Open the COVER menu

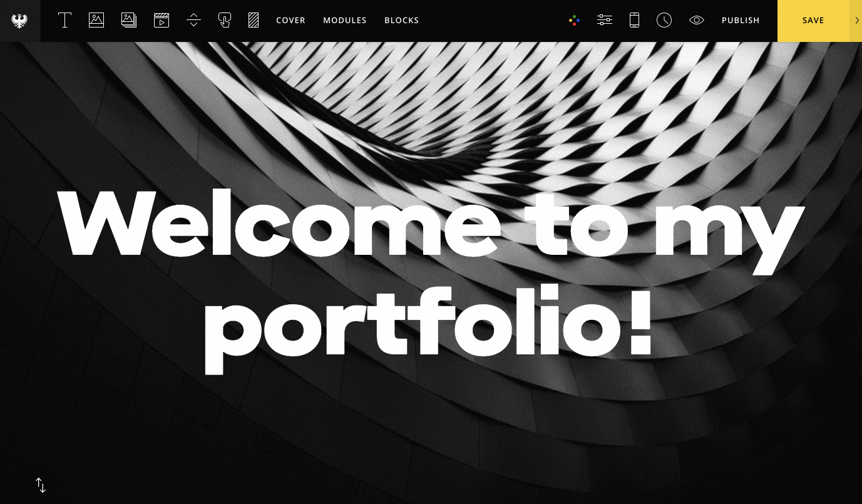click(290, 21)
